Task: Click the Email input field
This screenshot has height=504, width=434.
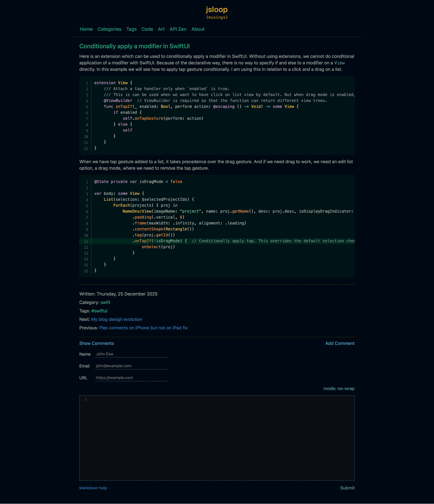Action: click(131, 366)
